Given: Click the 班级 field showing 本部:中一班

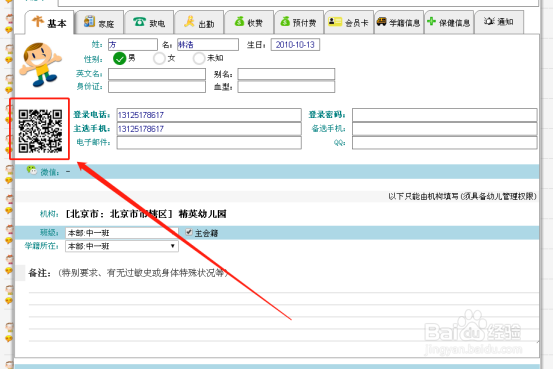Looking at the screenshot, I should pos(122,233).
